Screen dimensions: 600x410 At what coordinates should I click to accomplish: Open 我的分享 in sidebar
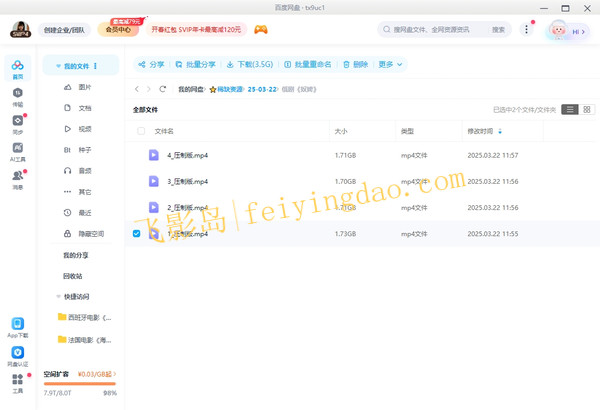(76, 255)
